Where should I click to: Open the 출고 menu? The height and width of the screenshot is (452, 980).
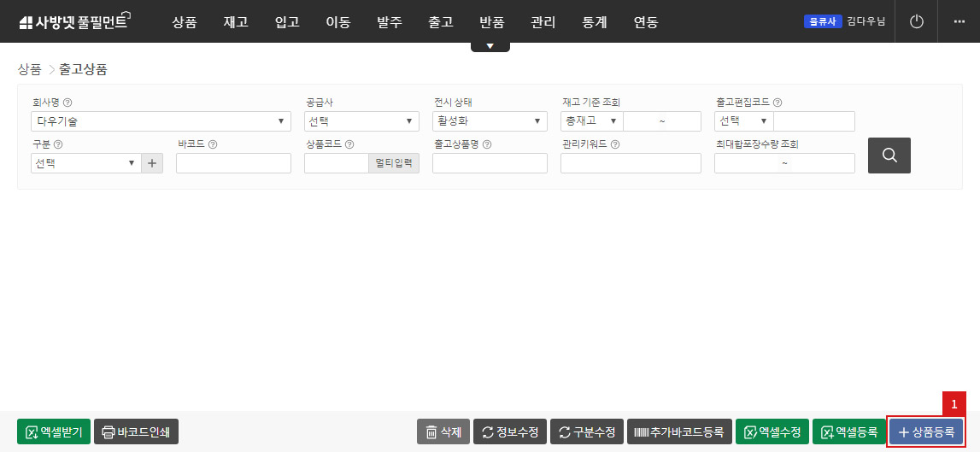441,22
